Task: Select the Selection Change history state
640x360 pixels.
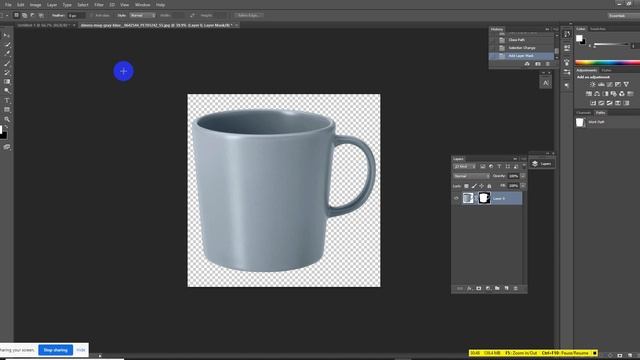Action: (x=521, y=48)
